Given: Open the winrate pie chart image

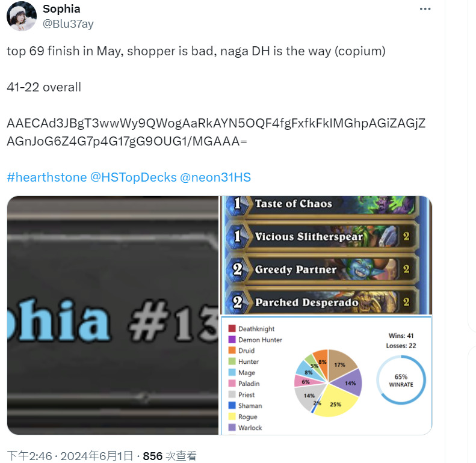Looking at the screenshot, I should pyautogui.click(x=326, y=375).
